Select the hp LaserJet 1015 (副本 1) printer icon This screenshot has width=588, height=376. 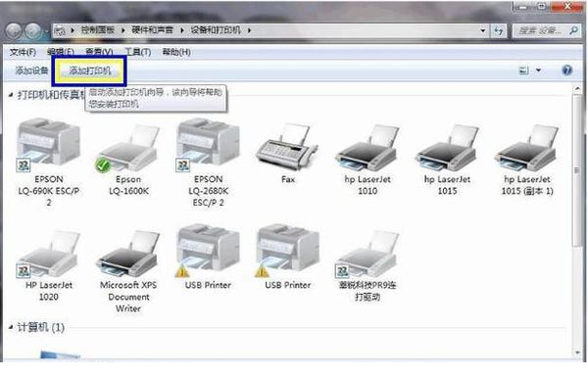527,148
